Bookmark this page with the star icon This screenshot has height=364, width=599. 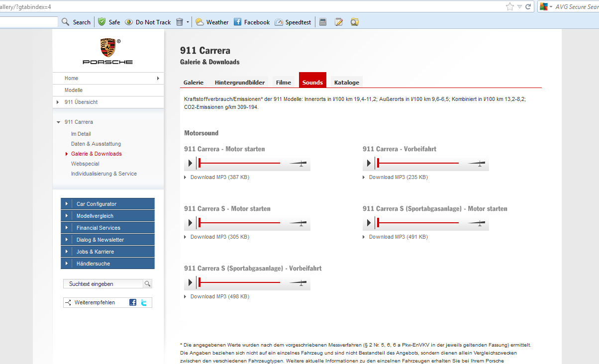[510, 7]
